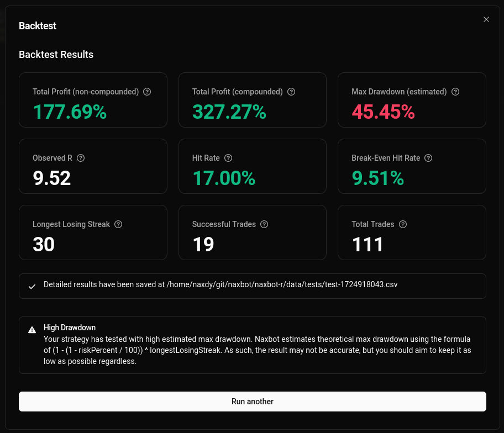Open the Total Trades help tooltip
504x433 pixels.
[x=403, y=224]
